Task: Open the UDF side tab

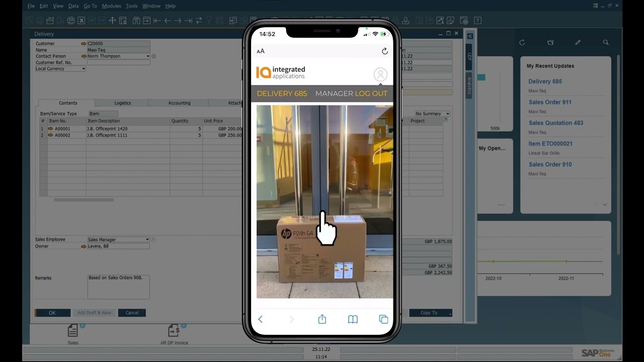Action: click(469, 57)
